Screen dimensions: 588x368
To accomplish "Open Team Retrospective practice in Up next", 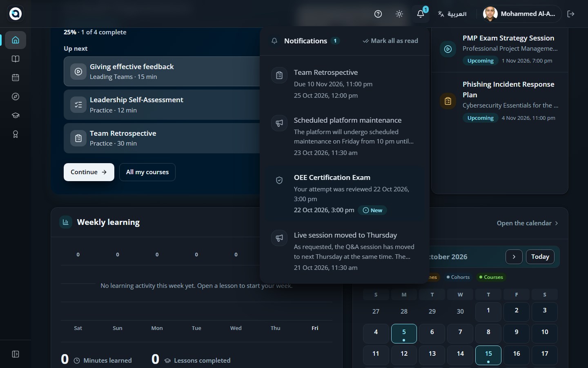I will click(162, 138).
